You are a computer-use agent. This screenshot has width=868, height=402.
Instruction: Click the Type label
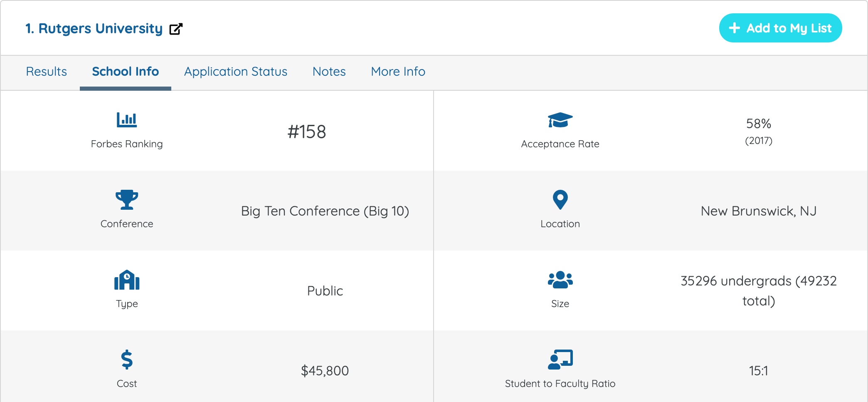[x=127, y=304]
